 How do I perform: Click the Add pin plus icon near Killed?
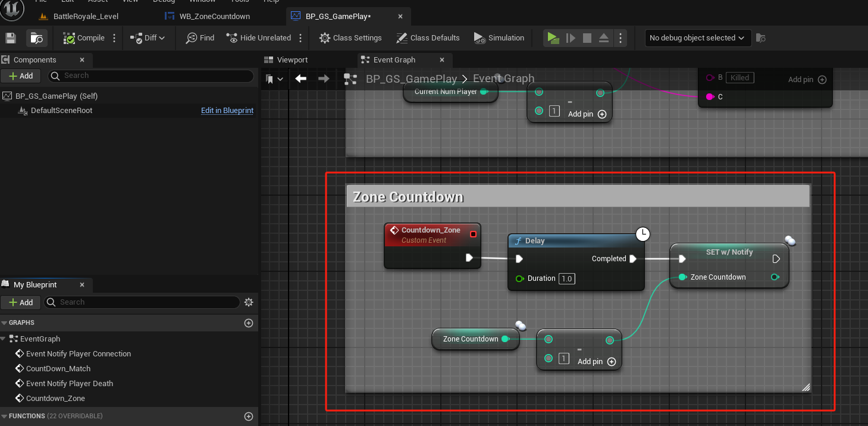coord(822,80)
